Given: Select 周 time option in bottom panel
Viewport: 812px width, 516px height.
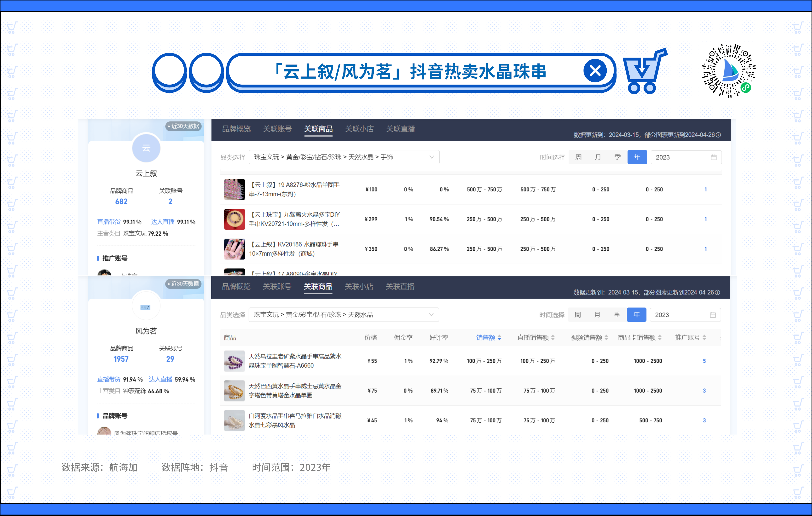Looking at the screenshot, I should click(578, 315).
